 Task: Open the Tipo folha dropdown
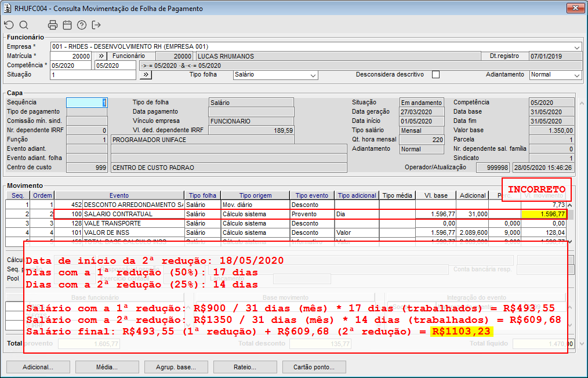coord(313,75)
